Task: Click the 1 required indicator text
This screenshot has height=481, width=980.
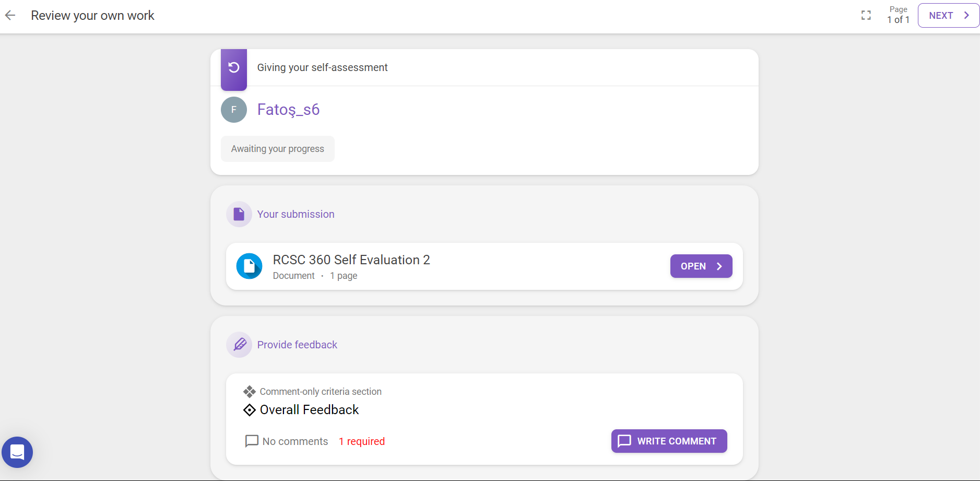Action: click(362, 441)
